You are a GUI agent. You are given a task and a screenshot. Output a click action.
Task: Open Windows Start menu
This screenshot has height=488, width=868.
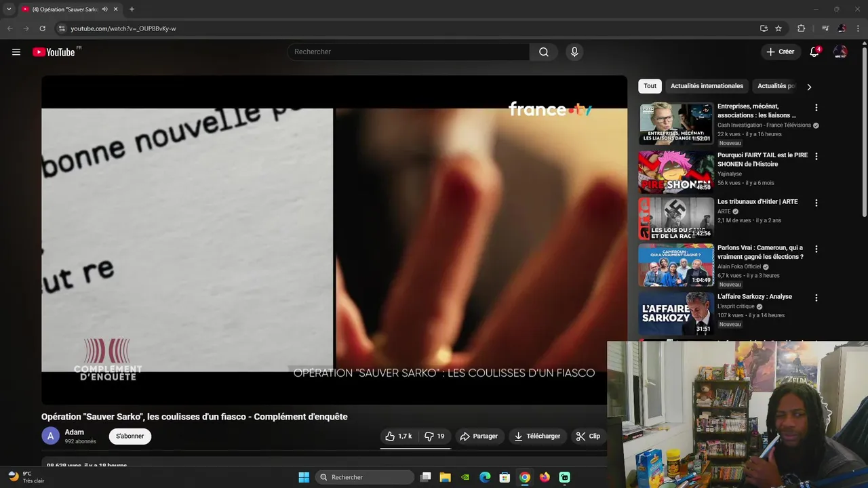(x=304, y=477)
